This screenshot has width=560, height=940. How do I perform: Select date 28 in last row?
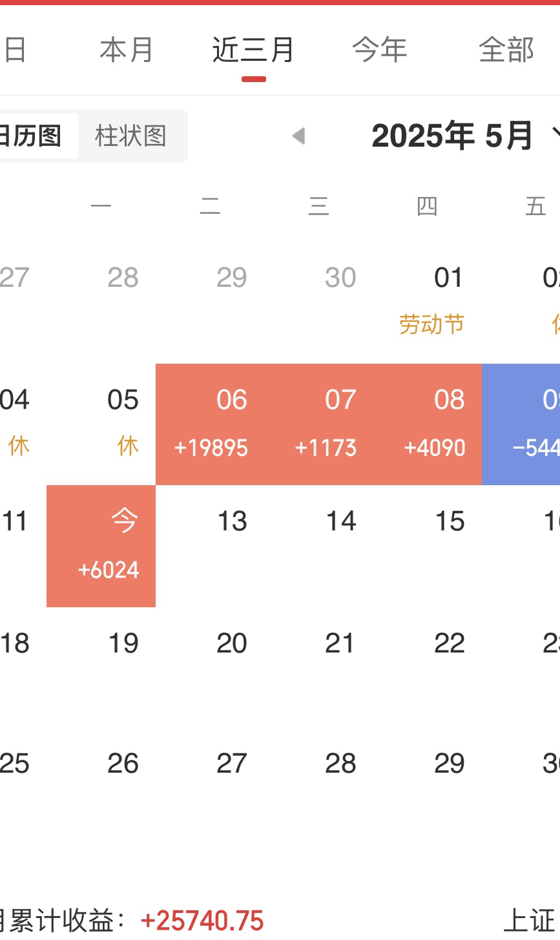(319, 789)
